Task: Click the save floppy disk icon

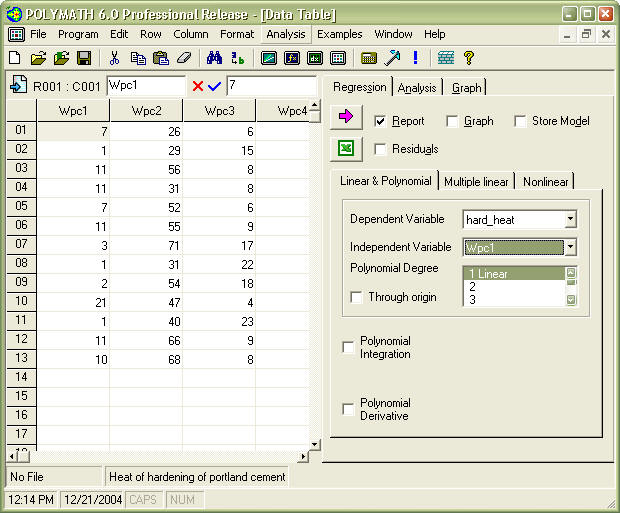Action: (84, 58)
